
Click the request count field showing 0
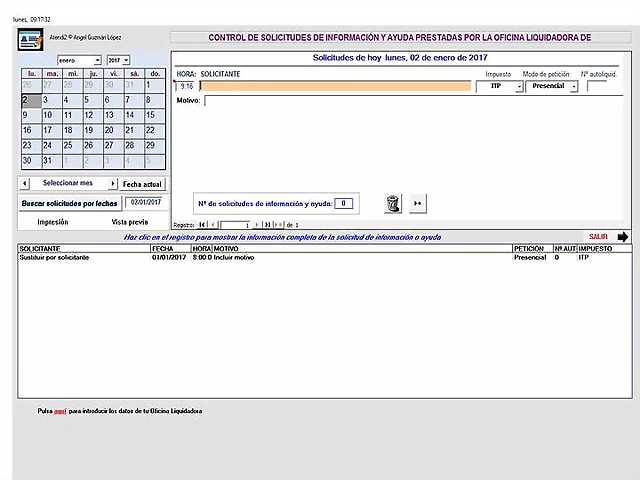(343, 203)
